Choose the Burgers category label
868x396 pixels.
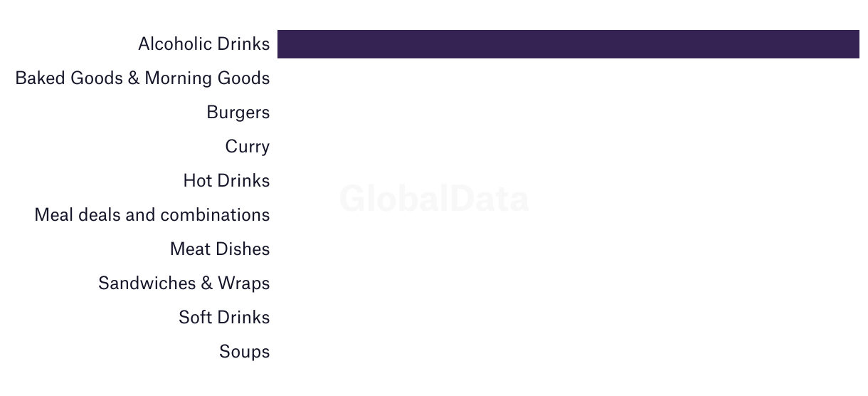coord(238,113)
